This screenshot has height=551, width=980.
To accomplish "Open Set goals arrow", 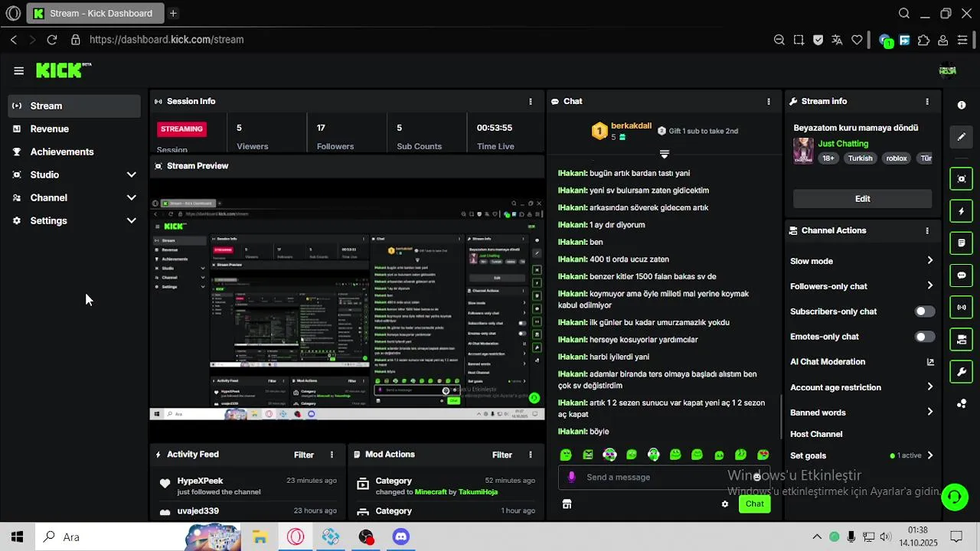I will point(930,455).
